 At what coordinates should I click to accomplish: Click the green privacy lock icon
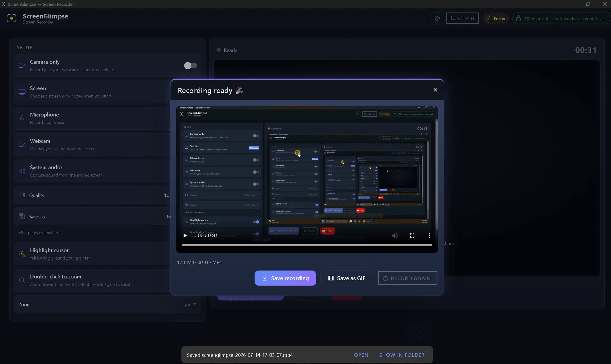(x=519, y=18)
